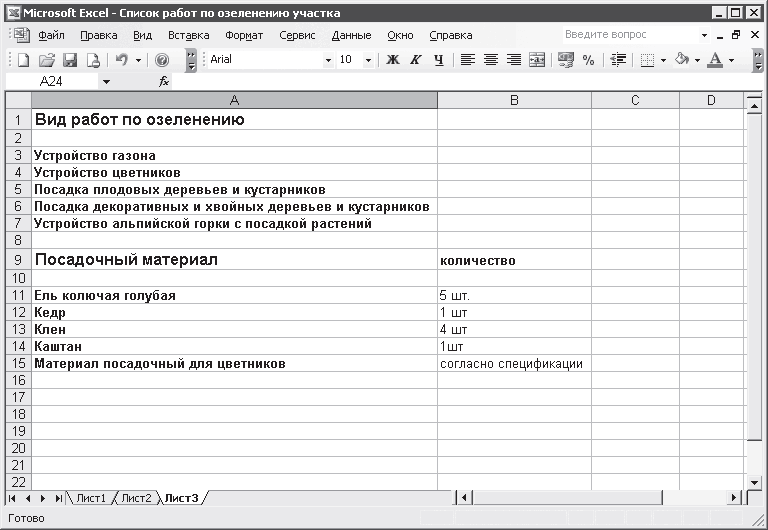
Task: Click horizontal scrollbar right arrow
Action: (x=734, y=498)
